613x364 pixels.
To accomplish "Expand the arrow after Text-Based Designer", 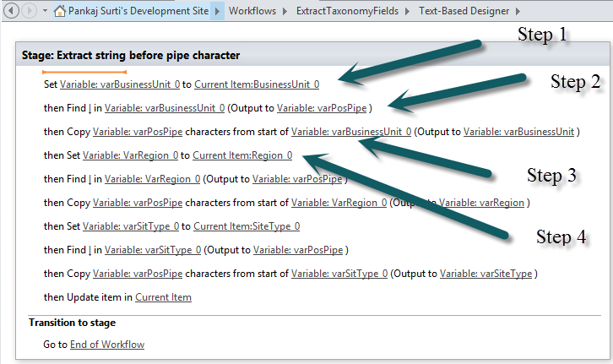I will [x=517, y=12].
